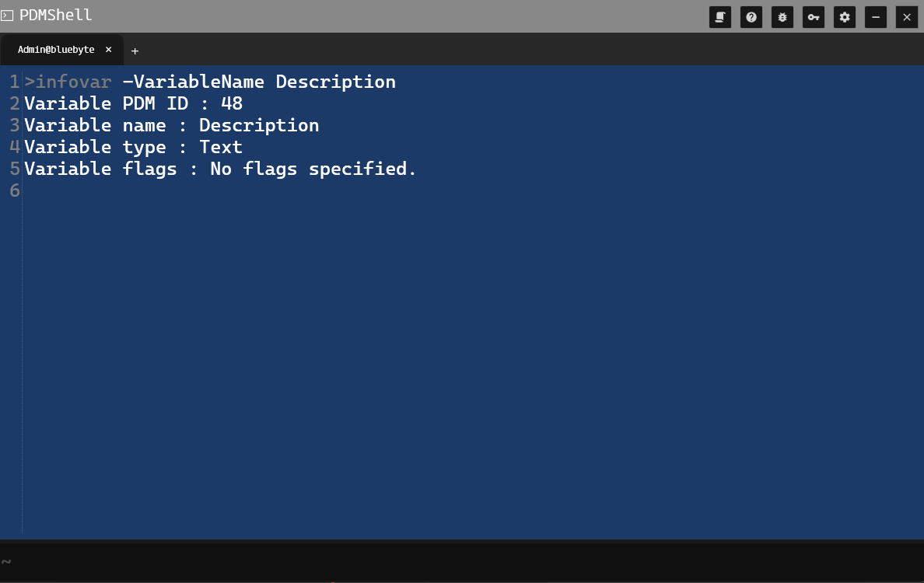Minimize the PDMShell window
The width and height of the screenshot is (924, 583).
point(876,16)
